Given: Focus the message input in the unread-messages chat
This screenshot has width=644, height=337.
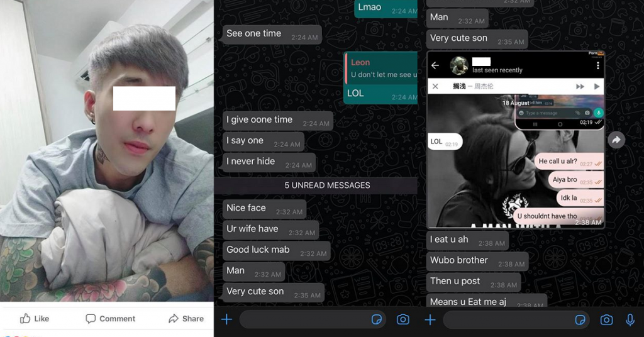Looking at the screenshot, I should 313,319.
